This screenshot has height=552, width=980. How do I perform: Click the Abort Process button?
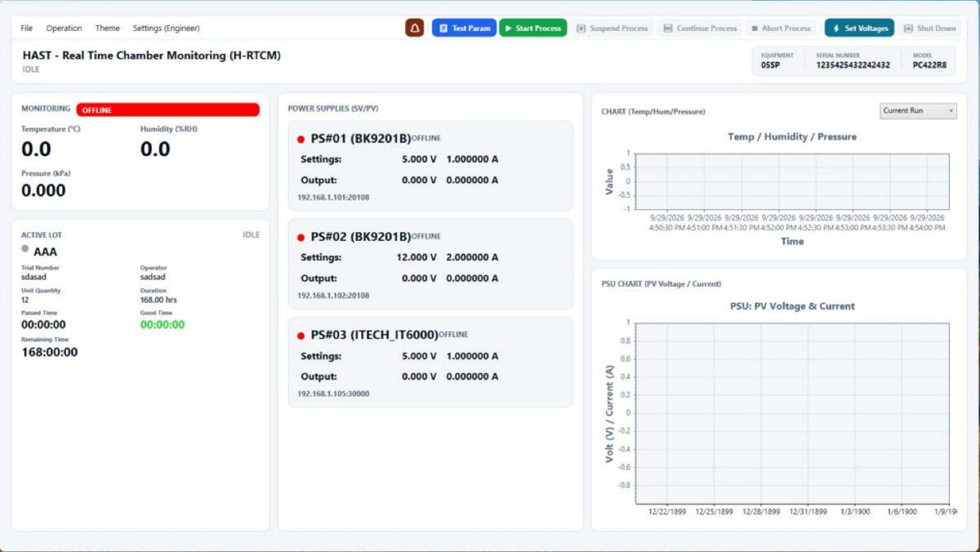click(781, 28)
